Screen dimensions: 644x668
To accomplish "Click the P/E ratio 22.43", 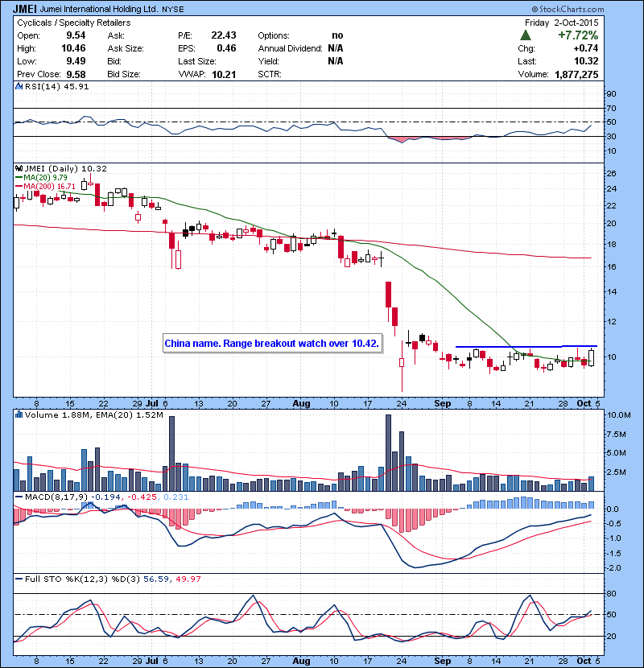I will pyautogui.click(x=223, y=35).
